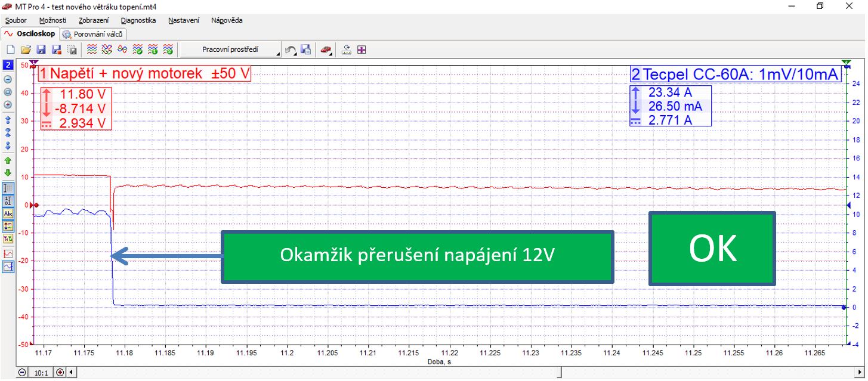Click the waveforms icon with badge 2
The height and width of the screenshot is (381, 868).
pos(168,50)
